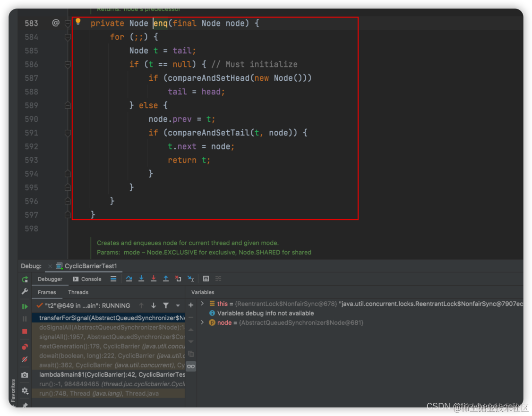532x416 pixels.
Task: Step out of the current method
Action: tap(166, 279)
